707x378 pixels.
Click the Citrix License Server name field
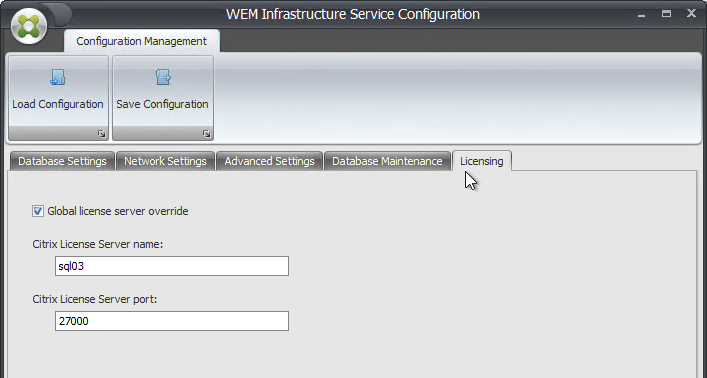(x=172, y=266)
